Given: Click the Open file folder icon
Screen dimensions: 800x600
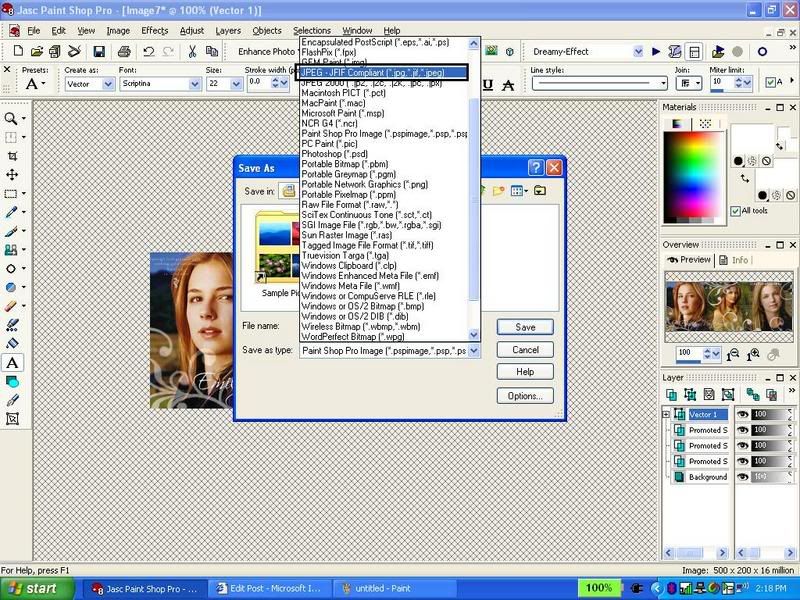Looking at the screenshot, I should point(36,51).
